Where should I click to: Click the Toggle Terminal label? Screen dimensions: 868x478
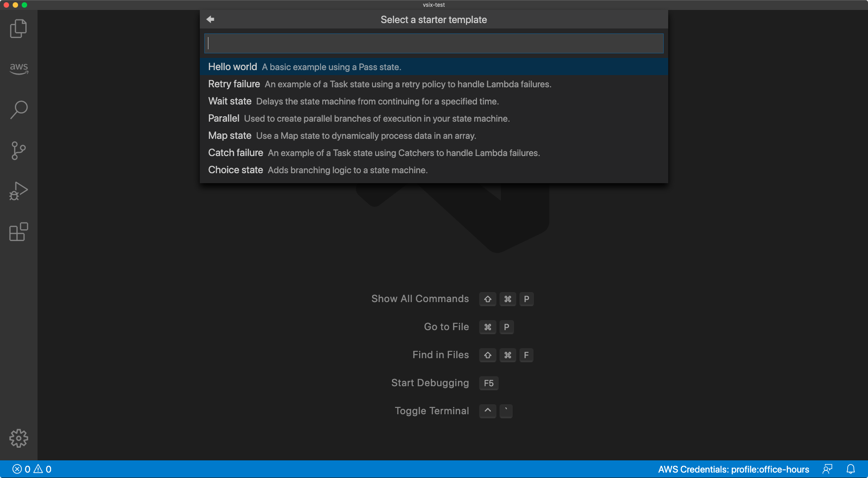click(x=432, y=411)
